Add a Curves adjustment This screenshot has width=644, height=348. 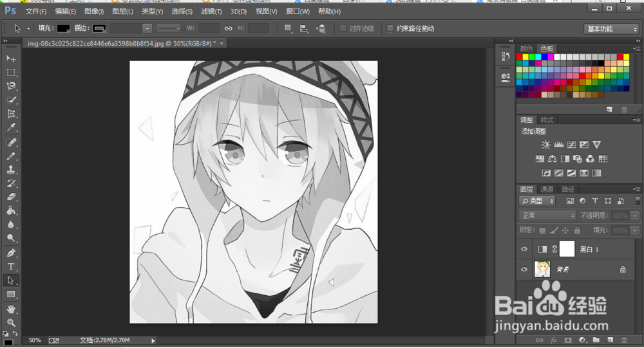571,145
